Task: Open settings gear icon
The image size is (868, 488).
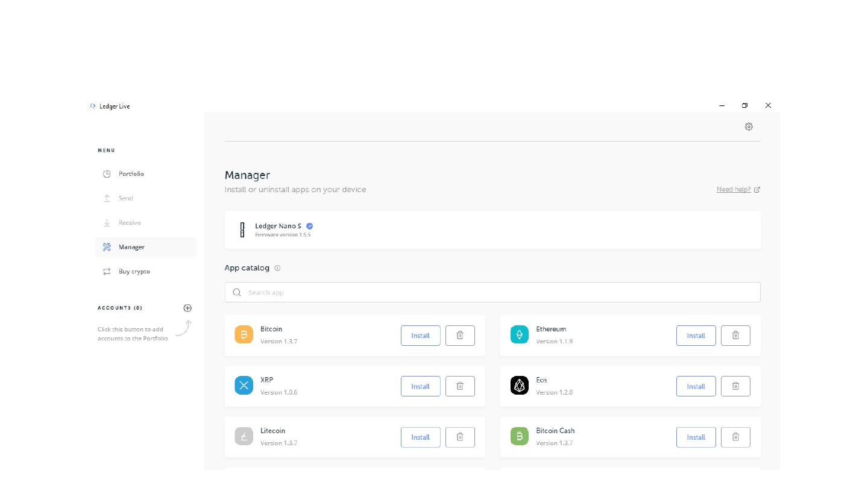Action: (749, 127)
